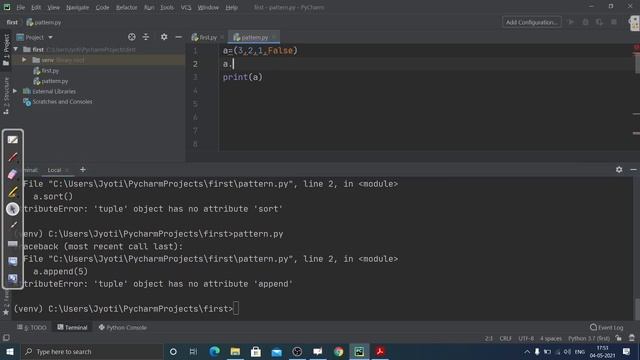Open the UTF-8 encoding selector
Viewport: 640px width, 360px height.
(x=526, y=338)
